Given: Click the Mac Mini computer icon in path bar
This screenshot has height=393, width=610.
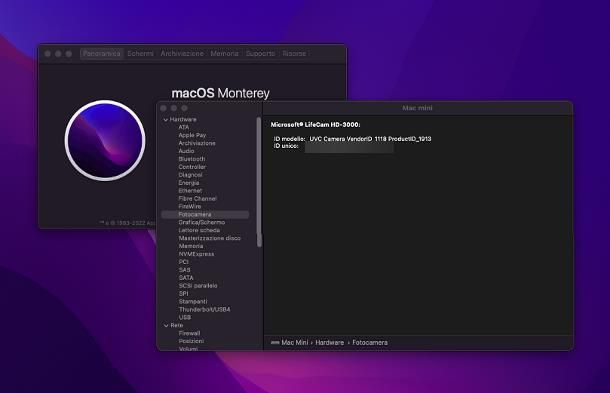Looking at the screenshot, I should tap(275, 342).
